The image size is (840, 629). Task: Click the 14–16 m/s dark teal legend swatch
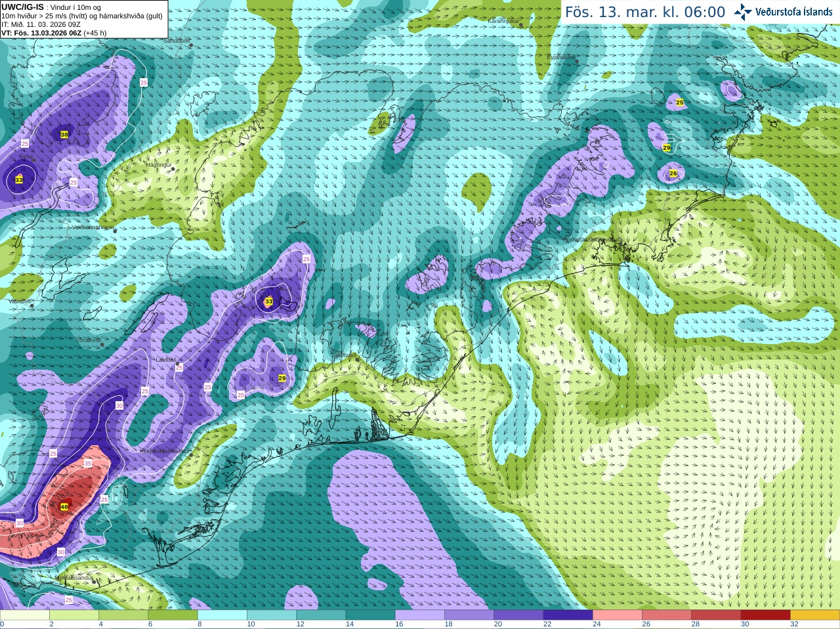click(371, 615)
